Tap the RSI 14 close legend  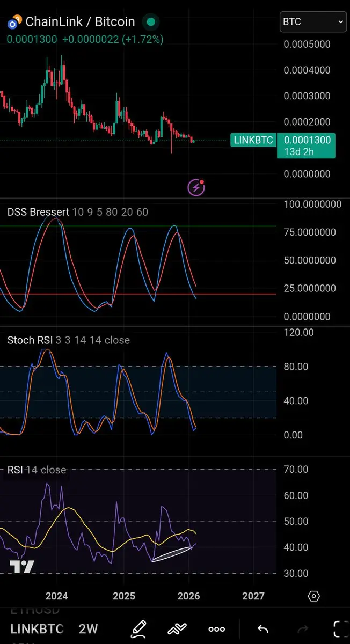37,470
